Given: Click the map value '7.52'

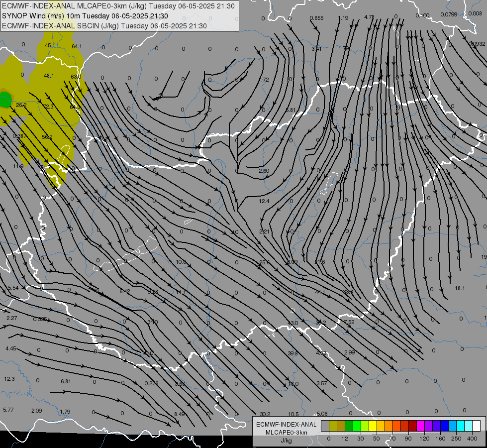Looking at the screenshot, I should click(349, 322).
